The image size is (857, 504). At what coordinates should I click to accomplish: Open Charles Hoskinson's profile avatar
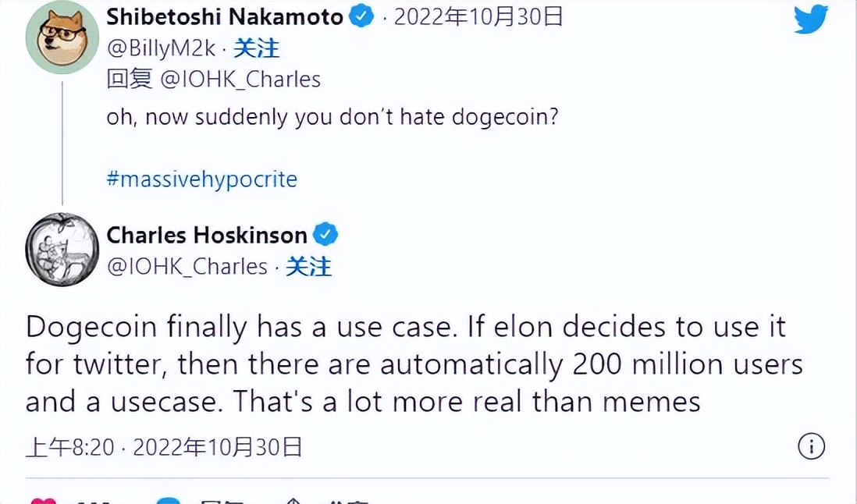62,249
